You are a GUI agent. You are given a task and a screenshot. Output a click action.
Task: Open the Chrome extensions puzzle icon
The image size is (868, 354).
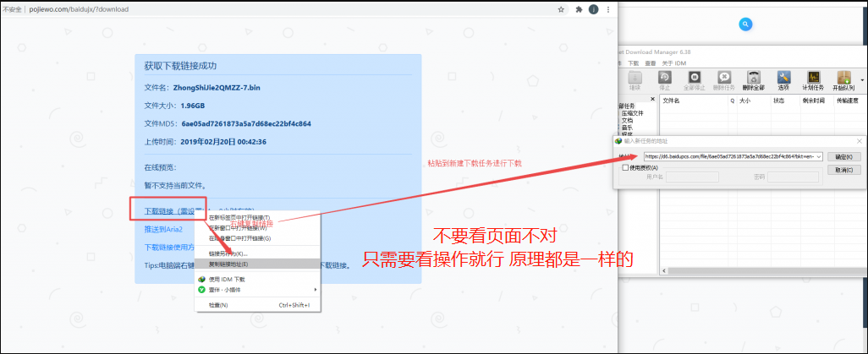click(x=579, y=9)
